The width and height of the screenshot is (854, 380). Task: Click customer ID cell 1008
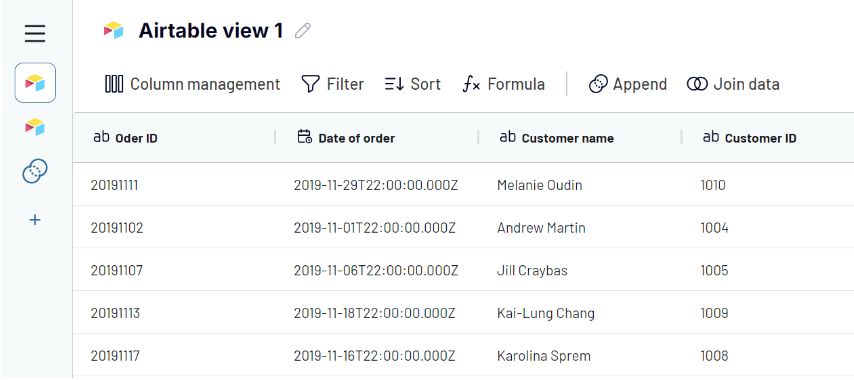[x=715, y=356]
